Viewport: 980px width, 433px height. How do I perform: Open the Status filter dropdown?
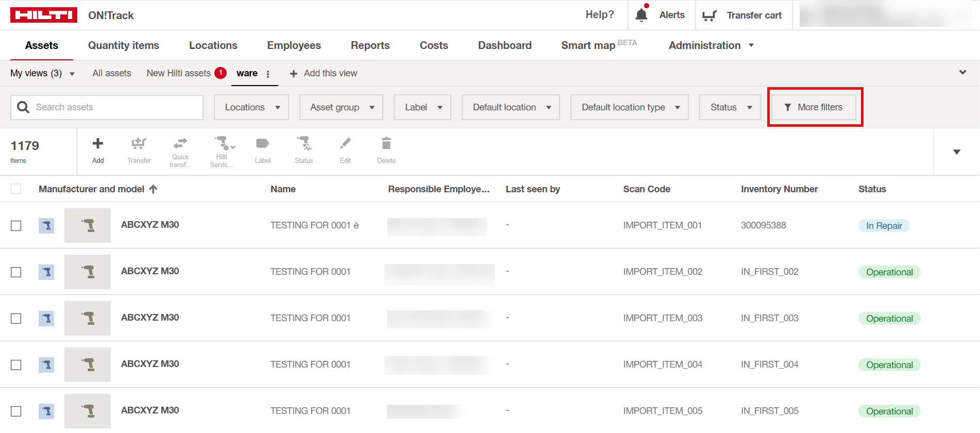730,107
